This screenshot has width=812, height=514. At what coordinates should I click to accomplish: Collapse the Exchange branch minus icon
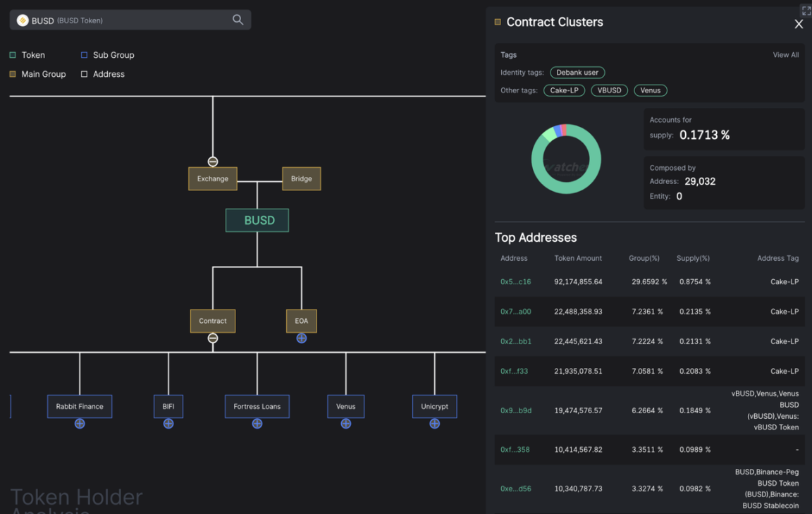(x=213, y=161)
